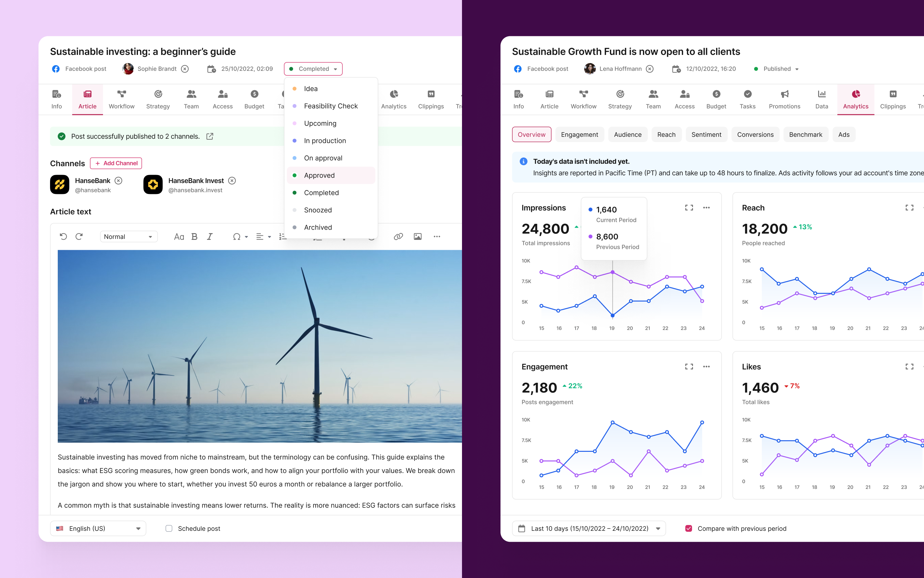This screenshot has height=578, width=924.
Task: Remove Lena Hoffmann as assignee
Action: 650,69
